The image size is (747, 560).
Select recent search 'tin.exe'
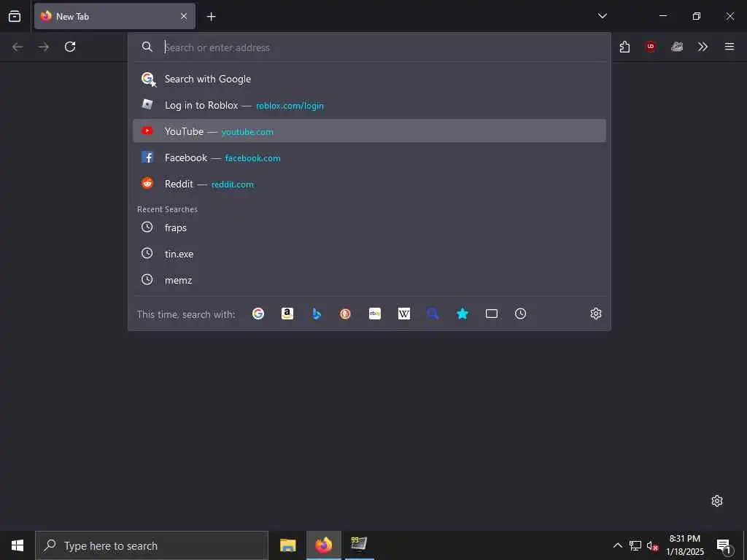click(369, 254)
